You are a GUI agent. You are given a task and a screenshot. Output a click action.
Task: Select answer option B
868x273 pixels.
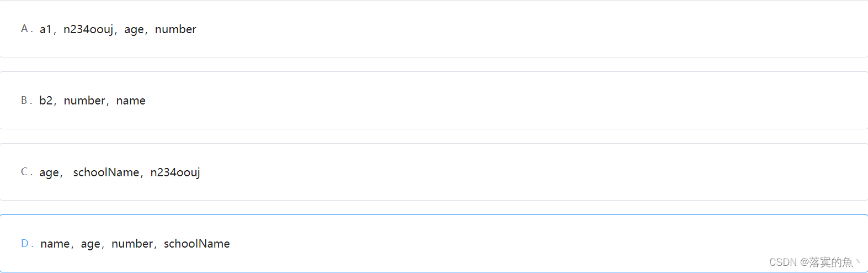point(434,100)
